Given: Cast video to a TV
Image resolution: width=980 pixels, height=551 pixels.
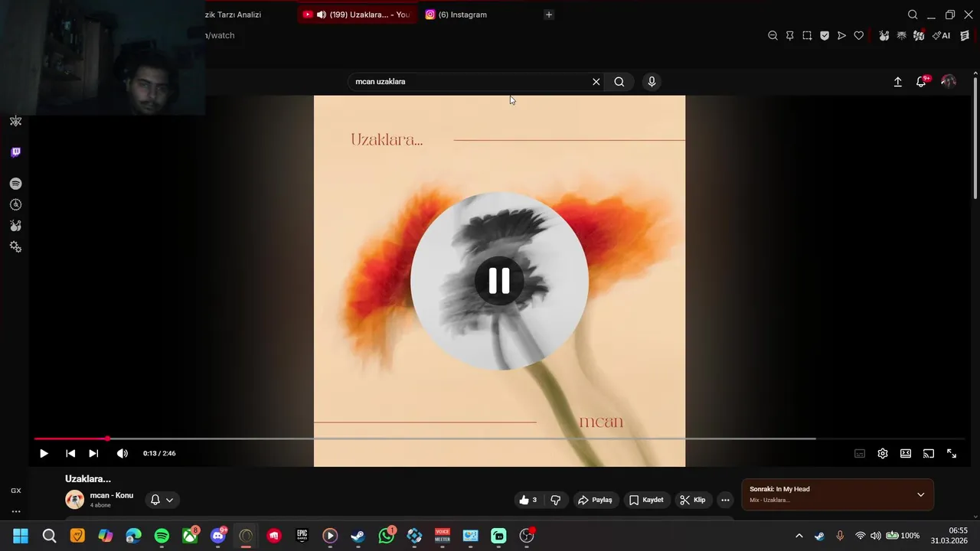Looking at the screenshot, I should (x=929, y=453).
